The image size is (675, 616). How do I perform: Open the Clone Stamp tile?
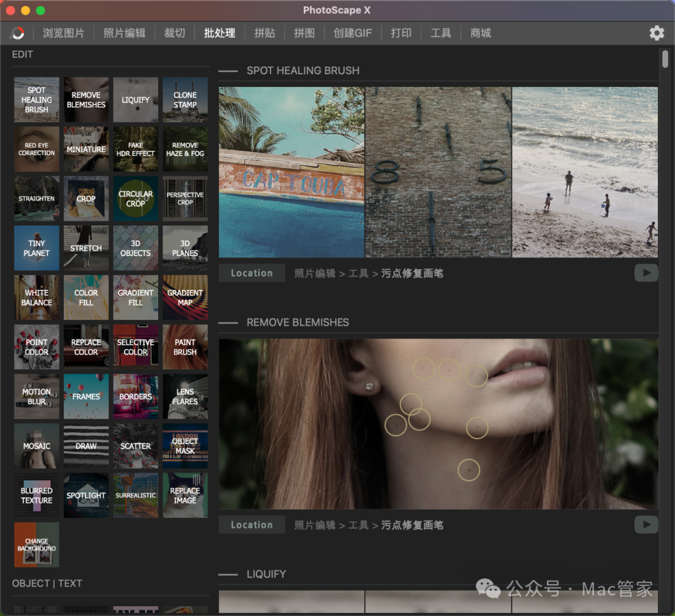pos(185,100)
